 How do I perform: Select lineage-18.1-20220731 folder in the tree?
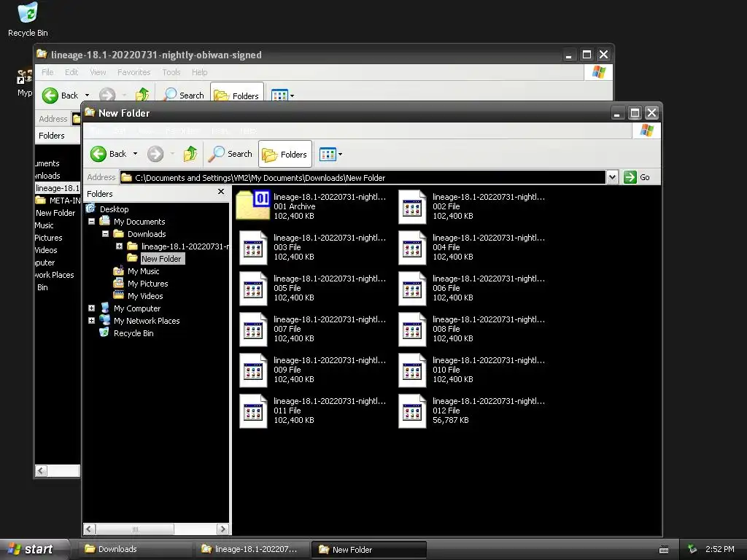185,246
